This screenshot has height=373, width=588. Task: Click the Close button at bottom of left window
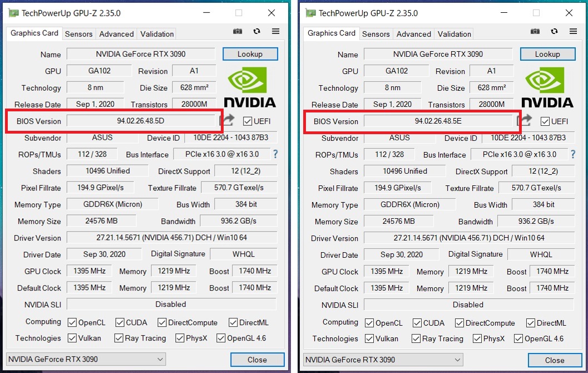point(257,360)
